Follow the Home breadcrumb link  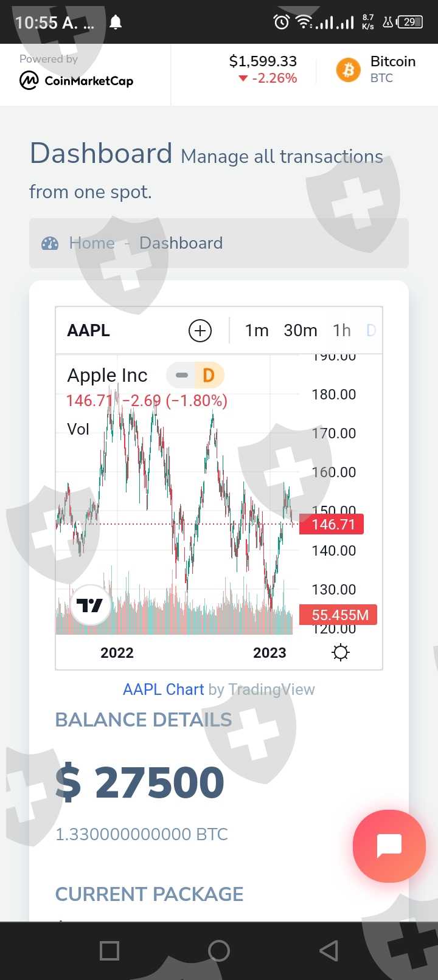pos(92,243)
